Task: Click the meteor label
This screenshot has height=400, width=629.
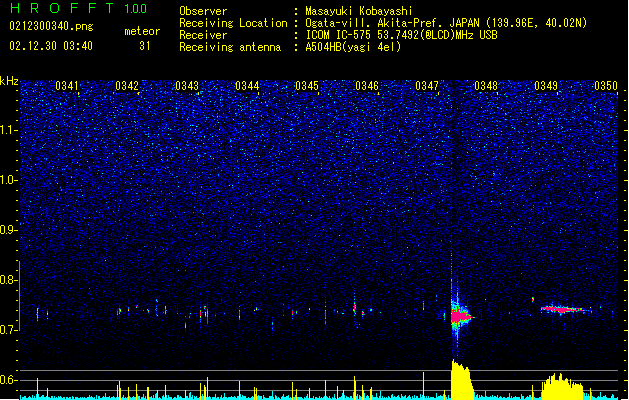Action: tap(142, 31)
